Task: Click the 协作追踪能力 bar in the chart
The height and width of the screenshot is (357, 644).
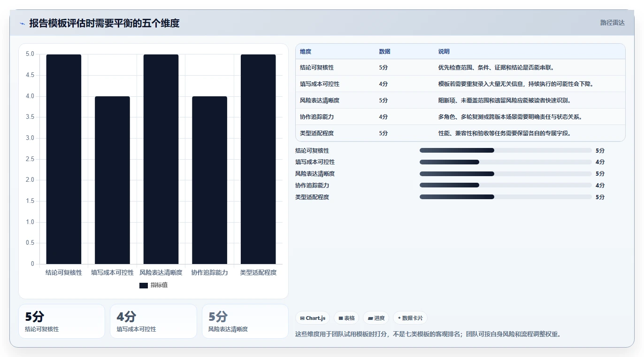Action: [x=209, y=180]
